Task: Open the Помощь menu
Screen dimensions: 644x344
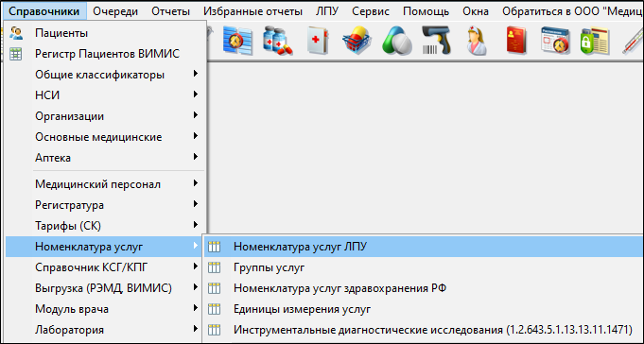Action: pyautogui.click(x=426, y=11)
